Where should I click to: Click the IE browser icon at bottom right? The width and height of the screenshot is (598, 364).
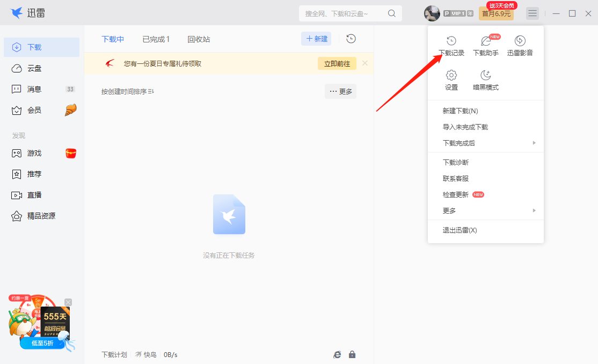[x=337, y=354]
